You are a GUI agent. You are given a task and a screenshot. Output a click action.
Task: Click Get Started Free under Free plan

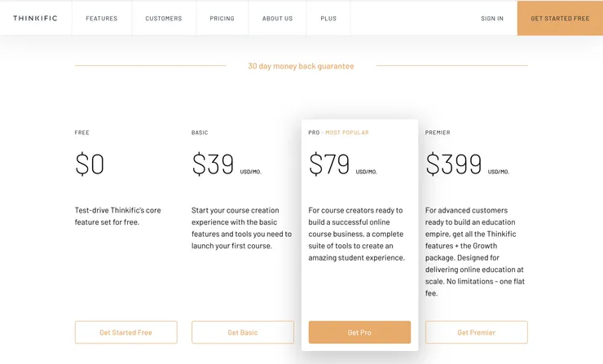point(125,332)
